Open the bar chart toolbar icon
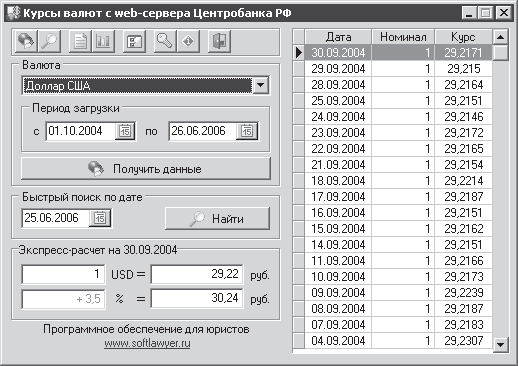 coord(103,42)
